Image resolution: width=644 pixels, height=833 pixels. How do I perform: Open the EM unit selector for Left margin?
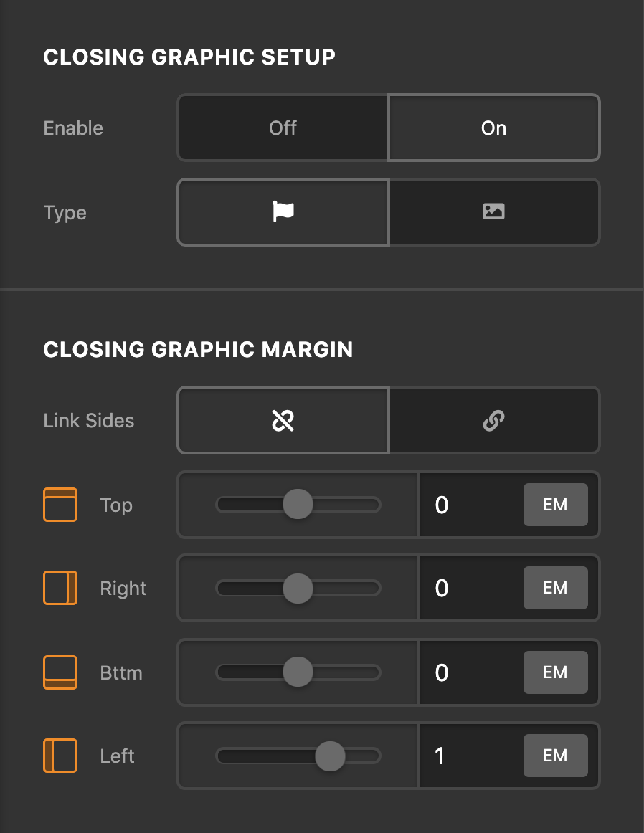(x=556, y=756)
